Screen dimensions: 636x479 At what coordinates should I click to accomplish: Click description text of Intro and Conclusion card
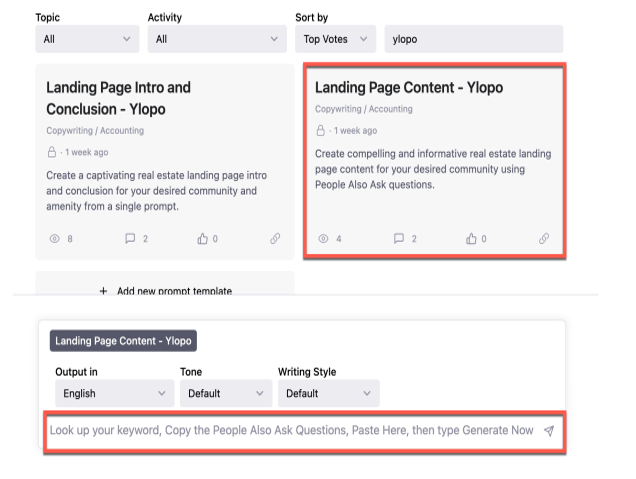pos(157,191)
